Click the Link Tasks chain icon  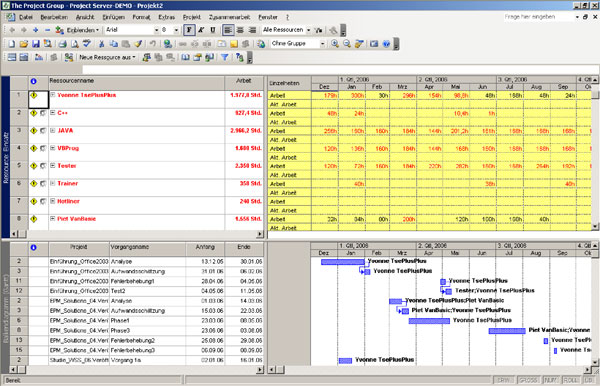183,44
